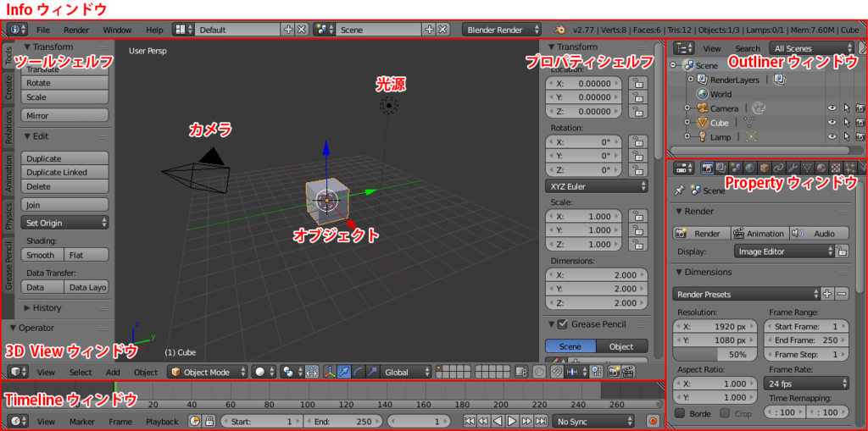
Task: Switch to Constraints properties chain tab icon
Action: [x=778, y=167]
